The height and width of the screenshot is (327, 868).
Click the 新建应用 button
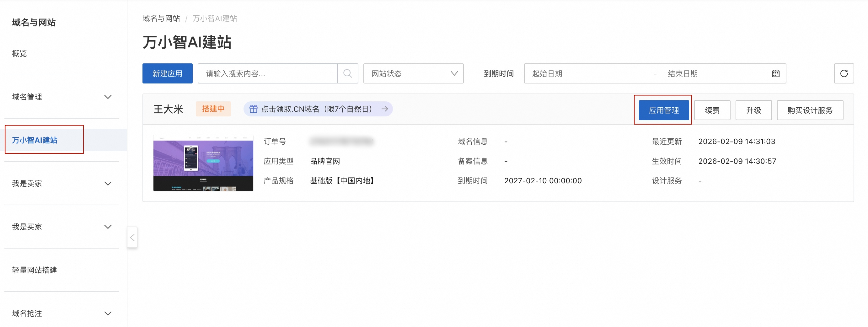[168, 73]
